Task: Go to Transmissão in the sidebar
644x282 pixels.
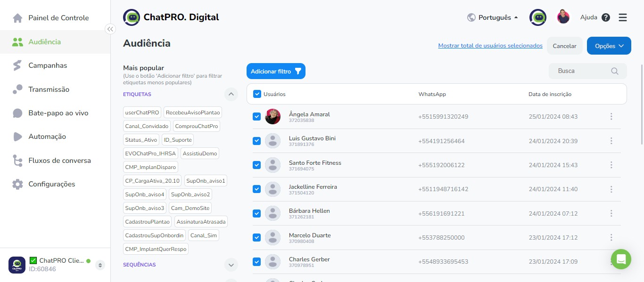Action: pos(55,89)
